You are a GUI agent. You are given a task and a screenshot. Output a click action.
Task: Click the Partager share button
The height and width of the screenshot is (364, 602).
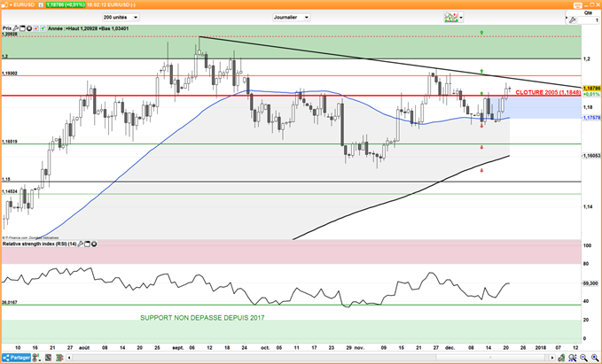pos(16,358)
